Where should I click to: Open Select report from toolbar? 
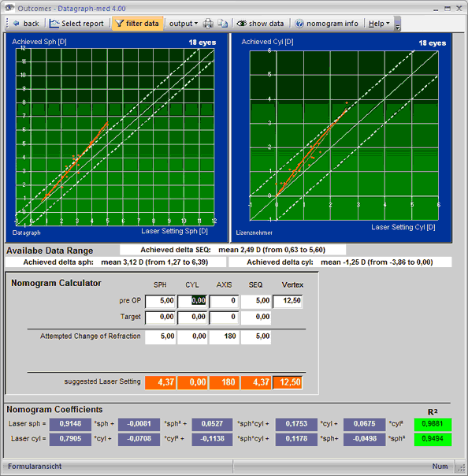coord(76,24)
